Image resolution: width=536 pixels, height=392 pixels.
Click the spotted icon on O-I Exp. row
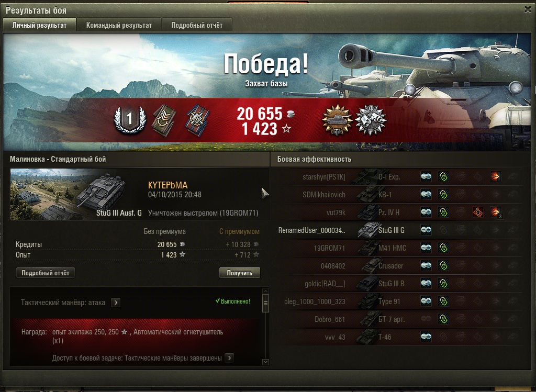426,177
